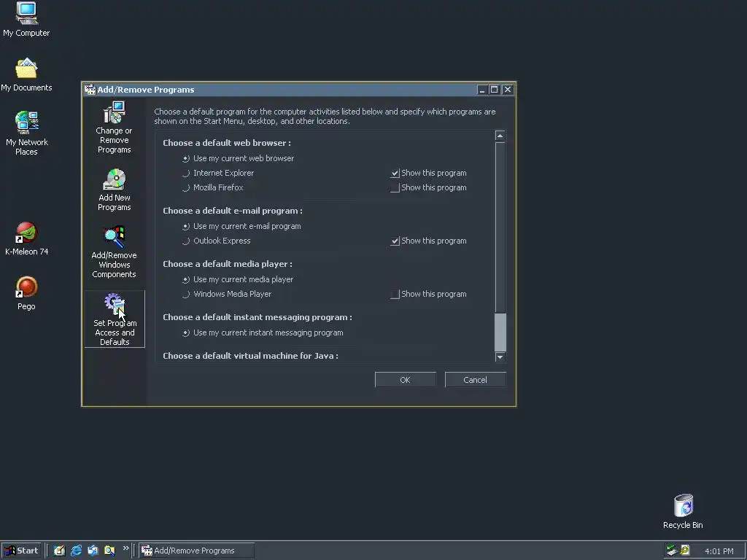
Task: Click the Choose a default web browser heading
Action: pos(227,143)
